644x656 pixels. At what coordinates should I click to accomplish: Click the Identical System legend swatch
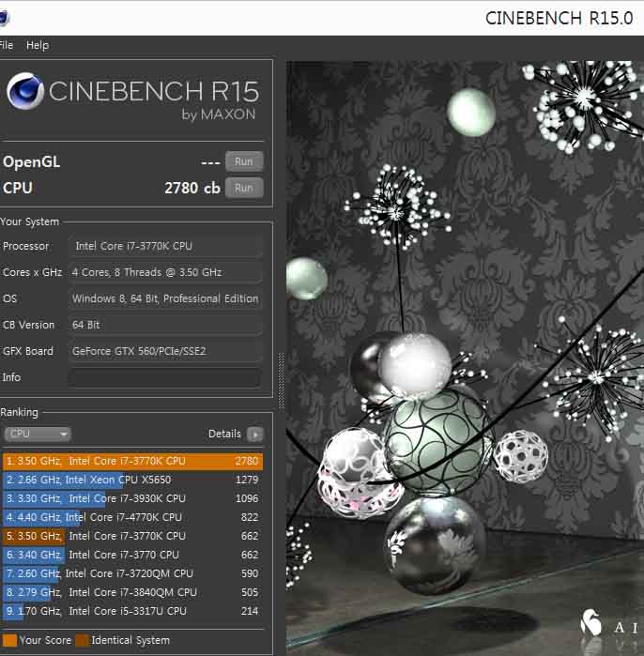(x=82, y=640)
